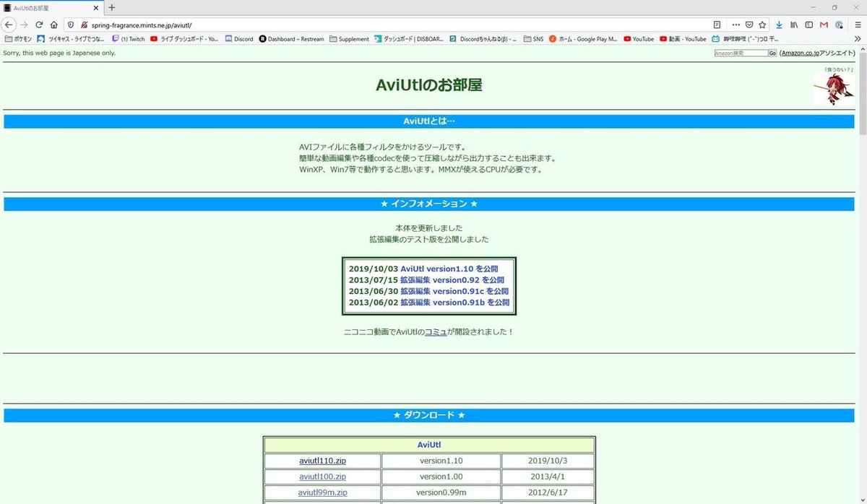Click the extension icon beside Gmail
This screenshot has width=867, height=504.
click(839, 25)
